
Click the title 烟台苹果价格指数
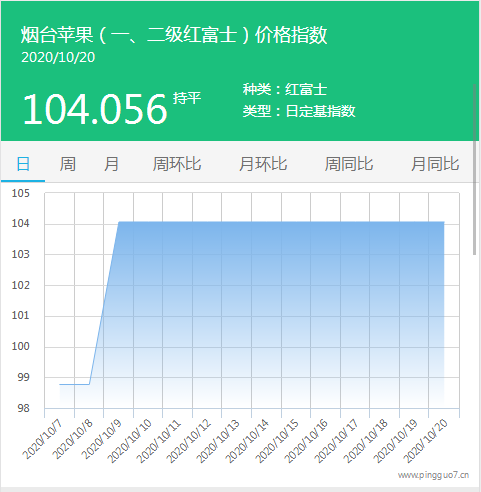point(174,35)
